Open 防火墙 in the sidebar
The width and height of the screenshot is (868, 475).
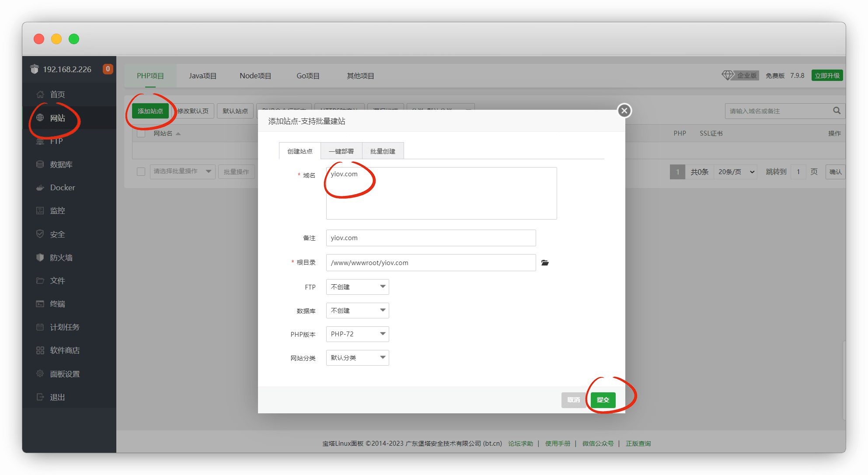(x=61, y=258)
